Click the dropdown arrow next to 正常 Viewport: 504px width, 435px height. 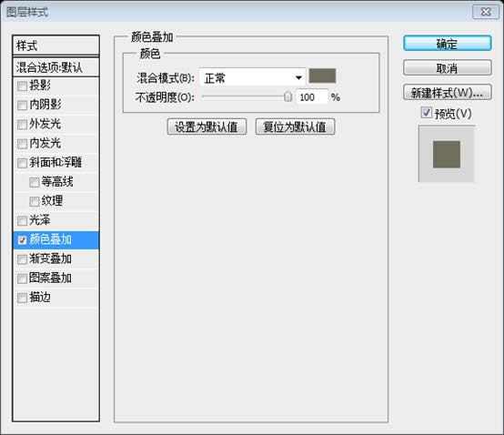(298, 77)
